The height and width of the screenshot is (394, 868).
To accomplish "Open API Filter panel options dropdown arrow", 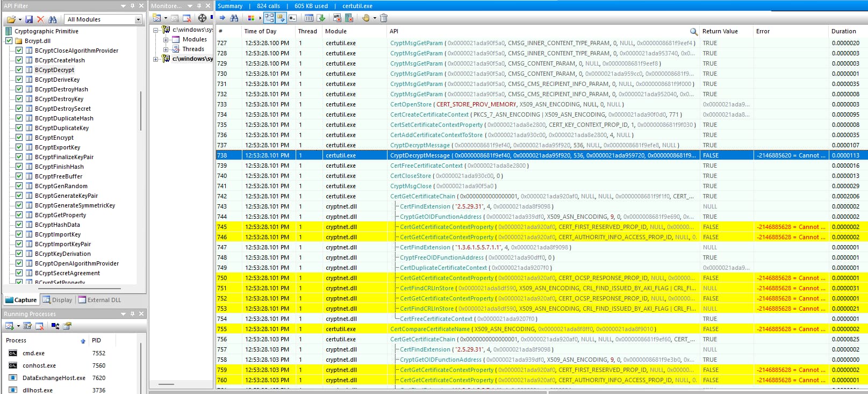I will [x=123, y=5].
